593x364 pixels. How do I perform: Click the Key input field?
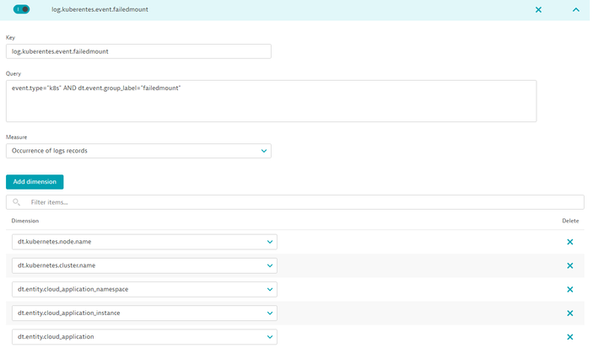[x=138, y=51]
